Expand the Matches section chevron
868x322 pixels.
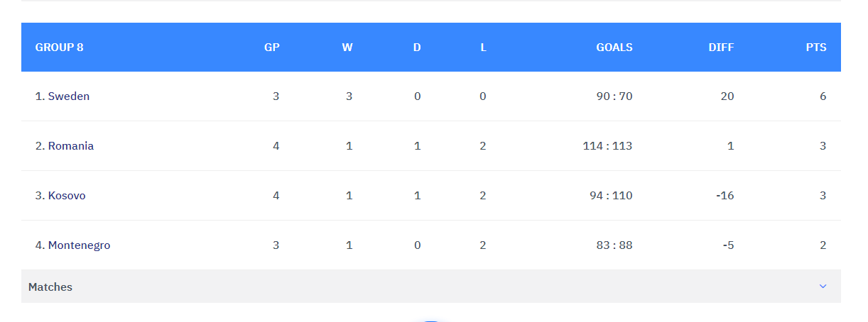click(x=823, y=287)
